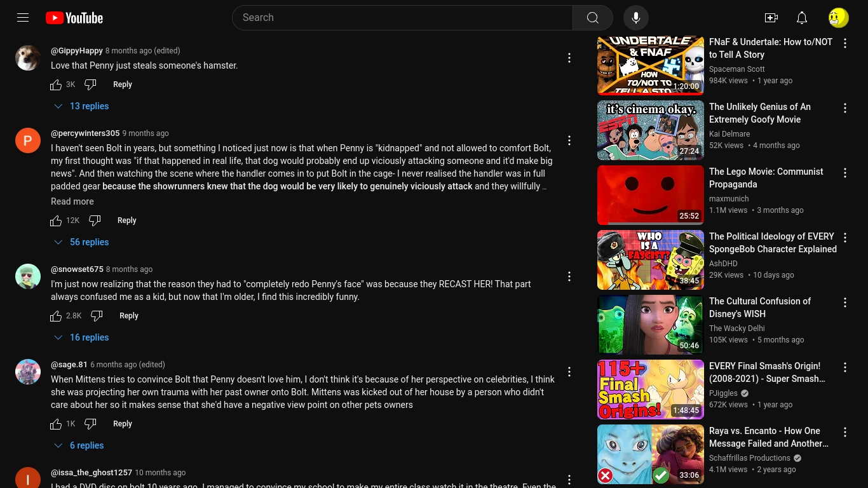Click the Search input field
The image size is (868, 488).
pos(403,18)
